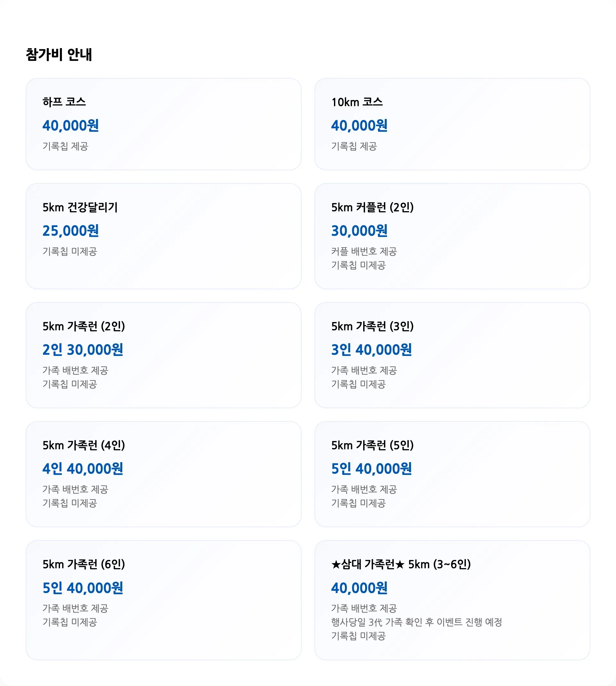
Task: Click 기록칩 제공 under 10km 코스
Action: pos(354,146)
